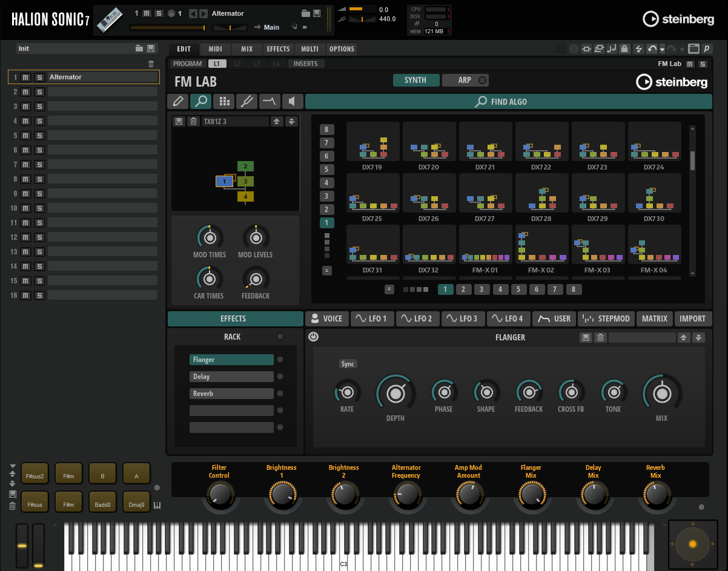The height and width of the screenshot is (571, 728).
Task: Enable the flanger Sync option
Action: tap(348, 364)
